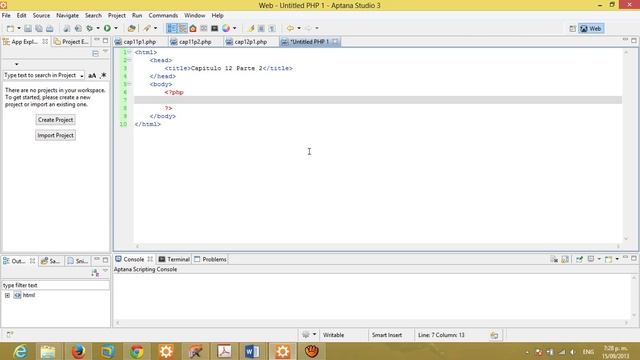The width and height of the screenshot is (640, 360).
Task: Switch to the cap11p1.php editor tab
Action: point(140,42)
